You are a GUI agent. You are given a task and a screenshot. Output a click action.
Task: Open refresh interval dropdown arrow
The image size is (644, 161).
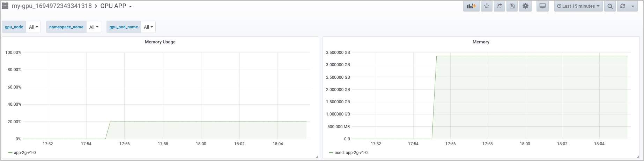click(x=633, y=6)
